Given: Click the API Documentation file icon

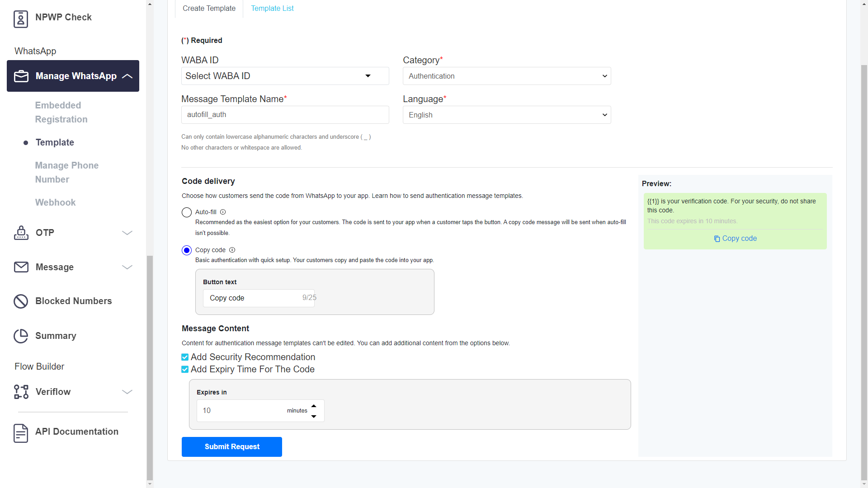Looking at the screenshot, I should 21,432.
